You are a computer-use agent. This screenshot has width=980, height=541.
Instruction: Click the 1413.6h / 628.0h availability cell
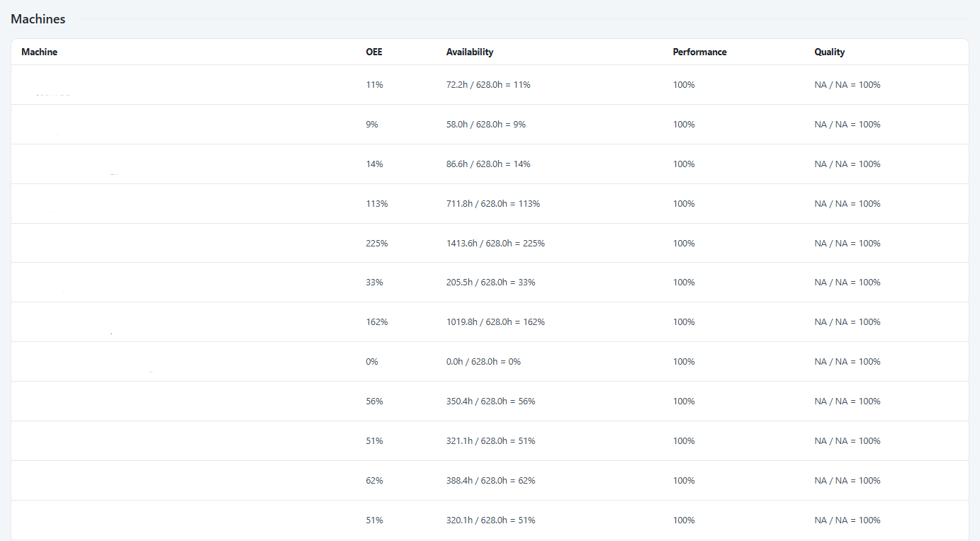pyautogui.click(x=495, y=244)
